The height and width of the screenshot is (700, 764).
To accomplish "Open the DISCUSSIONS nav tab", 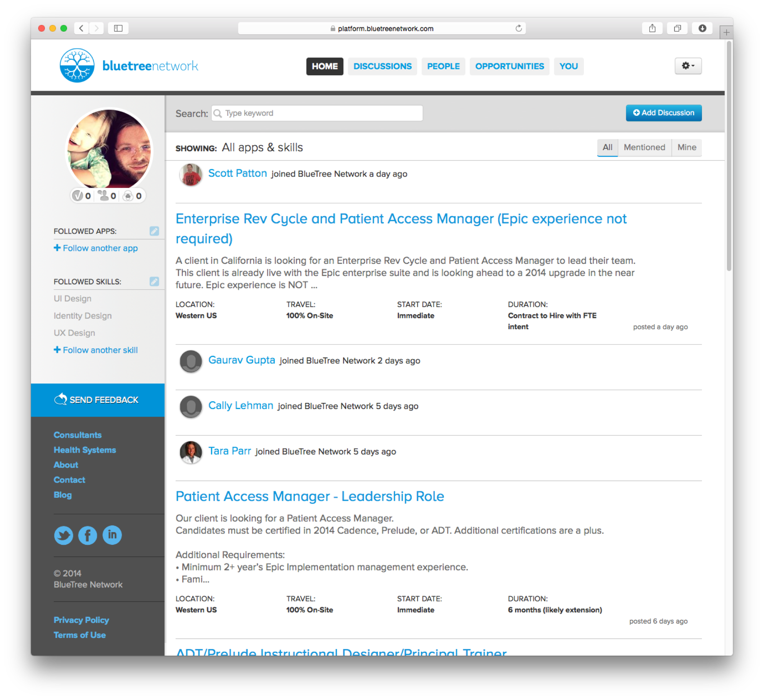I will click(x=382, y=66).
